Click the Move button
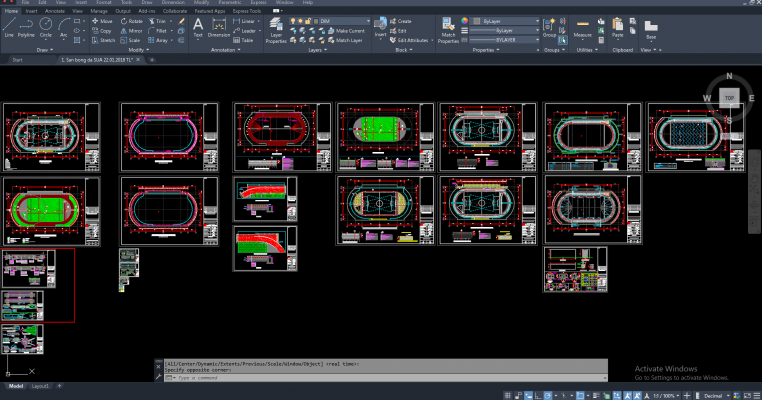762x400 pixels. (103, 20)
